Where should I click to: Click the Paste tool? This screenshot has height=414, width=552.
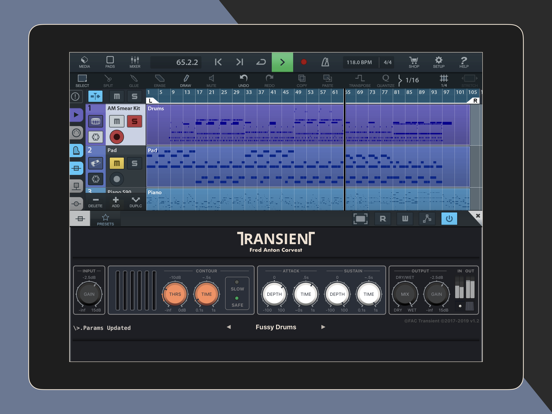[x=327, y=81]
